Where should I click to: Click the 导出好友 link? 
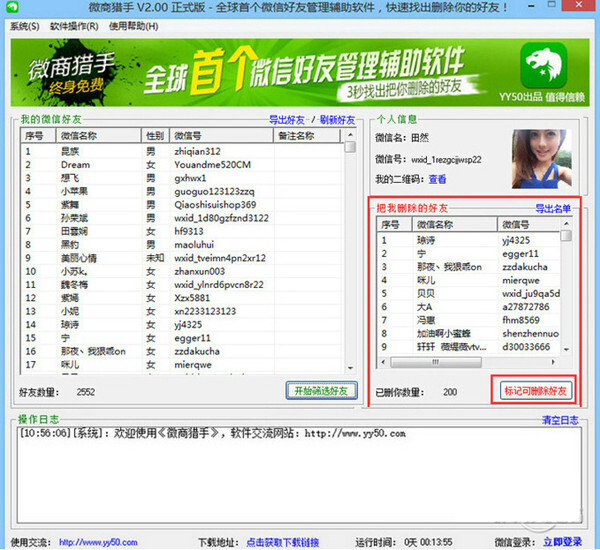287,120
